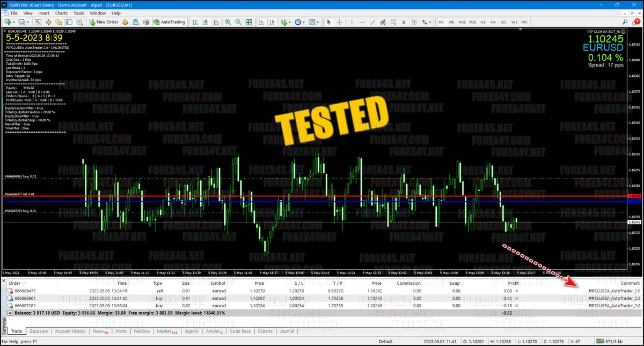Open the Data Window crosshair icon
This screenshot has width=644, height=346.
coord(49,22)
